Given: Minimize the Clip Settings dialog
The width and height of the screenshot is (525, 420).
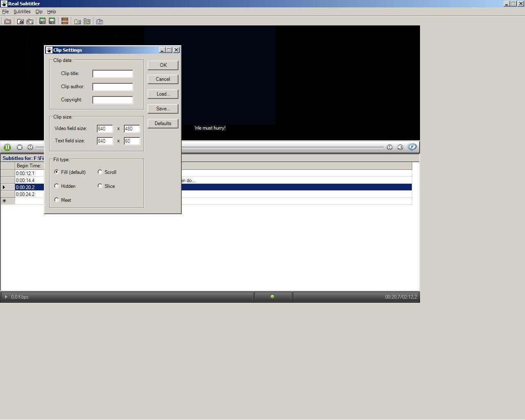Looking at the screenshot, I should pyautogui.click(x=162, y=50).
